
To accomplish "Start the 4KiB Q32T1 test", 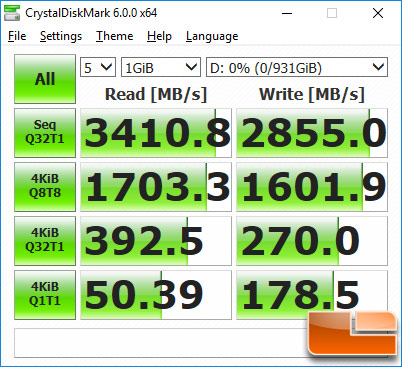I will pyautogui.click(x=45, y=241).
